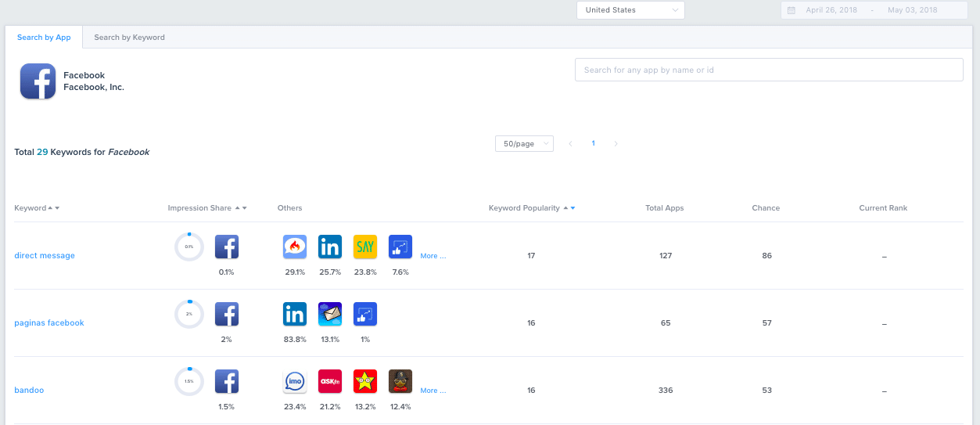Click Facebook icon in bandoo row
The image size is (980, 425).
(227, 382)
